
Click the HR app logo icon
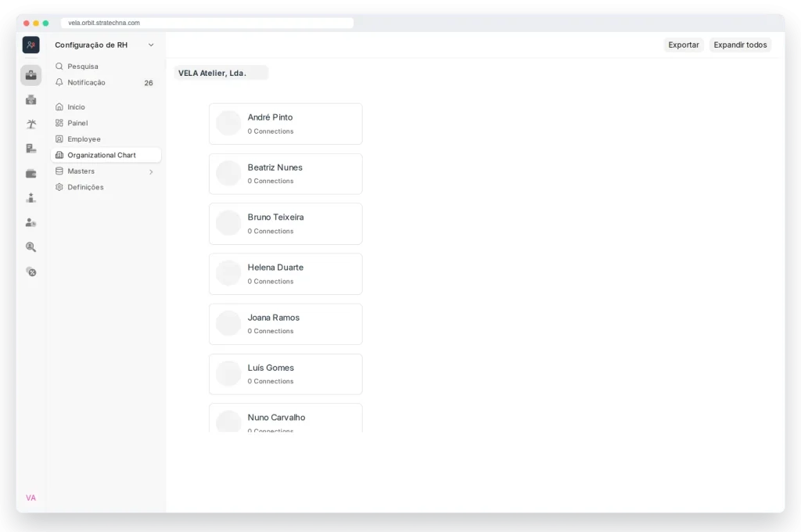click(x=31, y=45)
